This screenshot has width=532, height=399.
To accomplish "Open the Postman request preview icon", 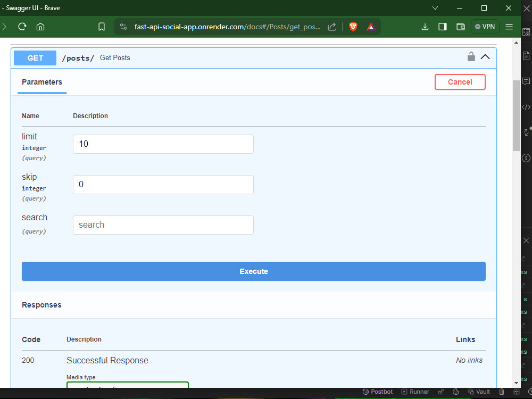I will click(526, 32).
